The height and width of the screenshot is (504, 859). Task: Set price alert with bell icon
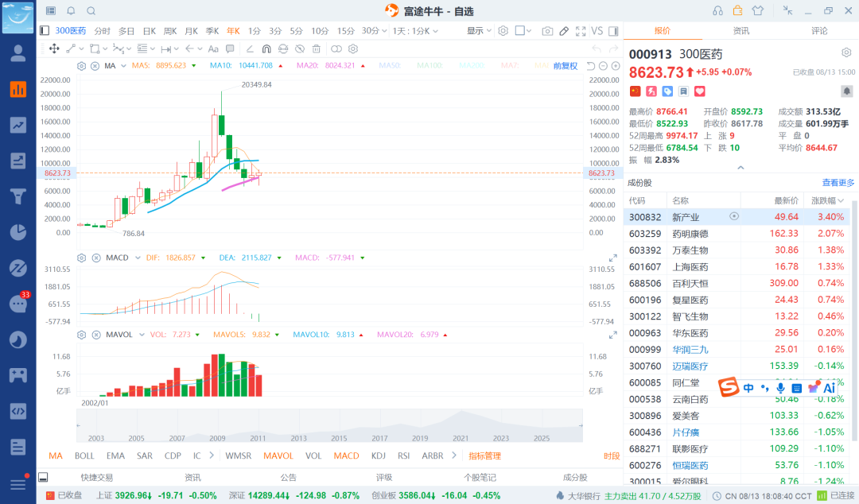846,91
